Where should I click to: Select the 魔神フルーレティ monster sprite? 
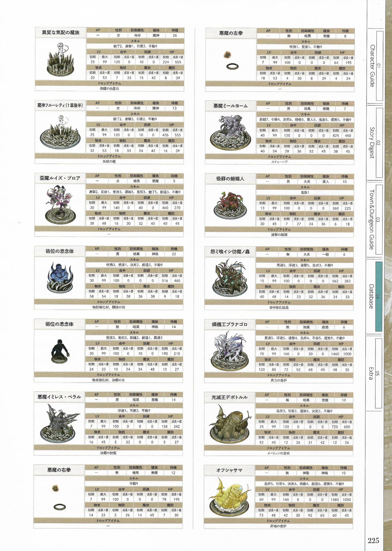coord(60,133)
